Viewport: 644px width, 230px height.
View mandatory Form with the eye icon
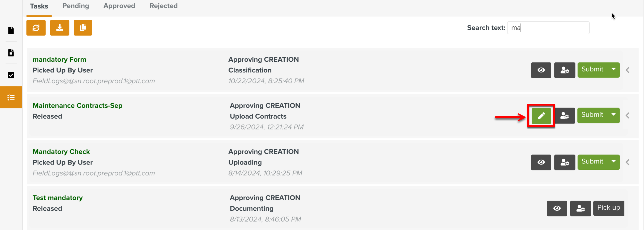click(541, 70)
